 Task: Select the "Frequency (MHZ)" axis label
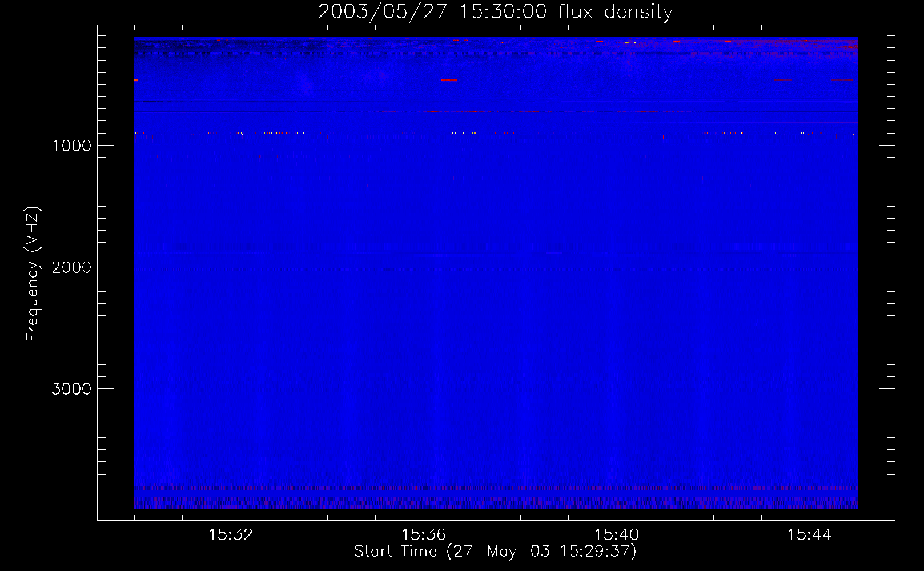[x=33, y=274]
